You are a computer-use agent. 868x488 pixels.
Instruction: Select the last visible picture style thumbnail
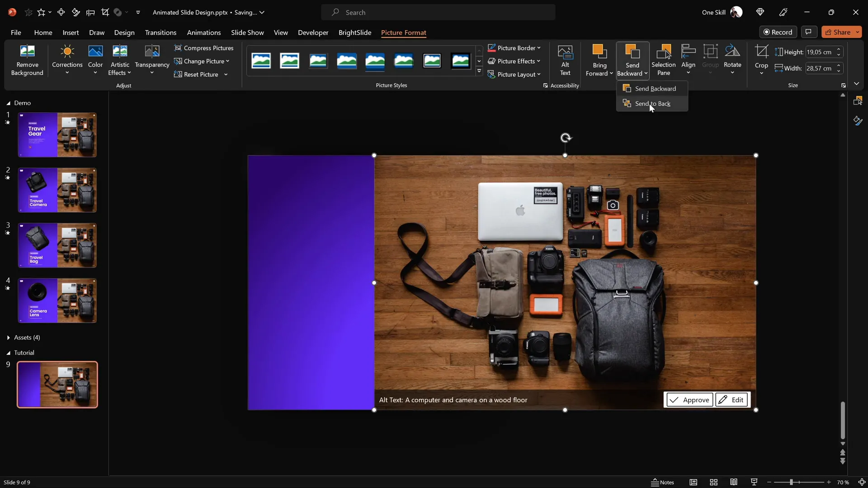pos(460,61)
